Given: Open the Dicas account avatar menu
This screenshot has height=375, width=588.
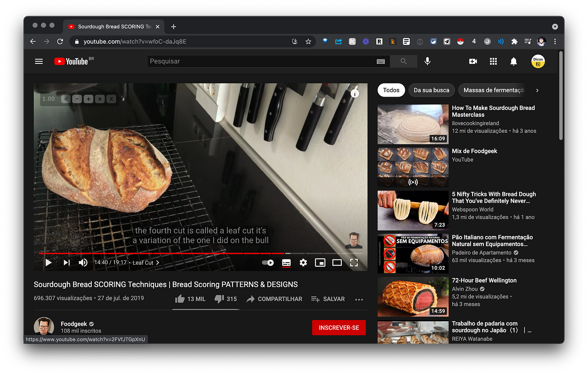Looking at the screenshot, I should coord(538,61).
